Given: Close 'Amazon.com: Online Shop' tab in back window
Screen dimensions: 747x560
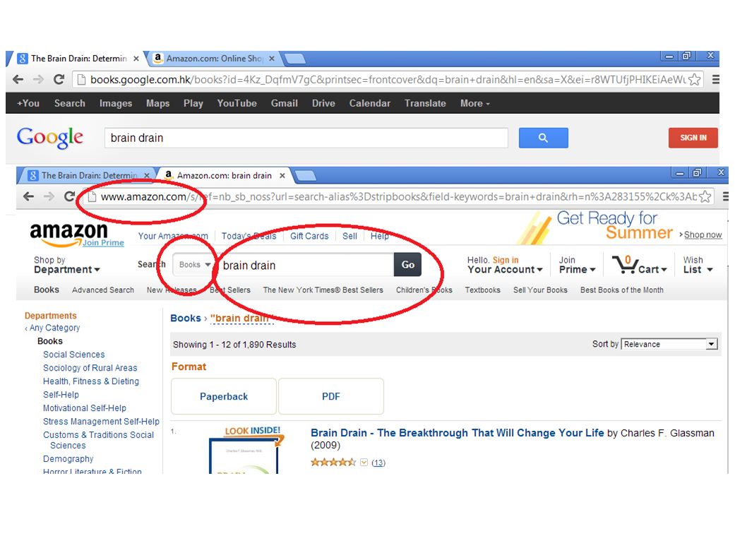Looking at the screenshot, I should pos(272,59).
